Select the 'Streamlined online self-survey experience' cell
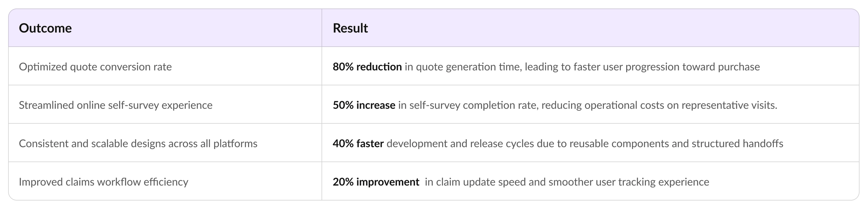 116,105
